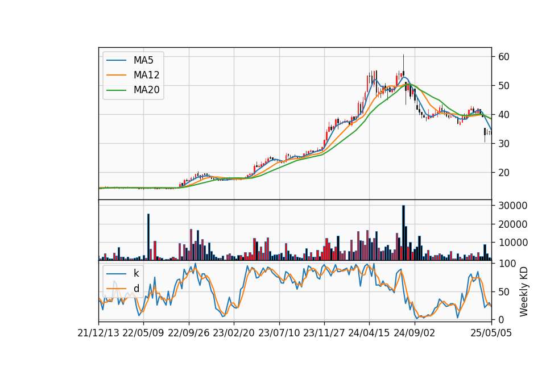Click the 22/09/26 date label
The height and width of the screenshot is (392, 546).
click(x=189, y=333)
